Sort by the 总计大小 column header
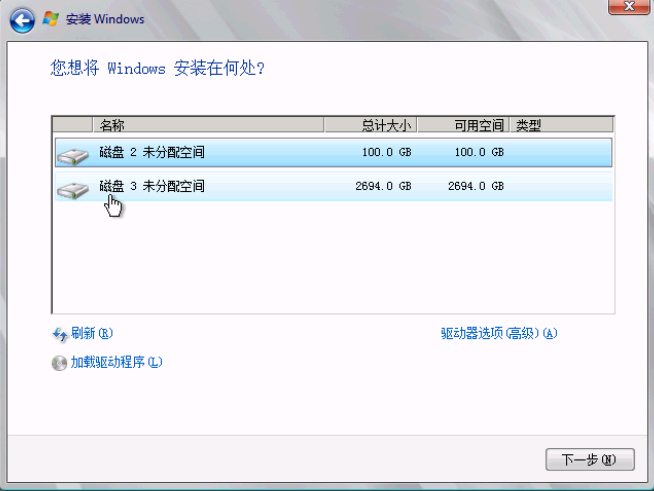The image size is (654, 491). coord(385,126)
